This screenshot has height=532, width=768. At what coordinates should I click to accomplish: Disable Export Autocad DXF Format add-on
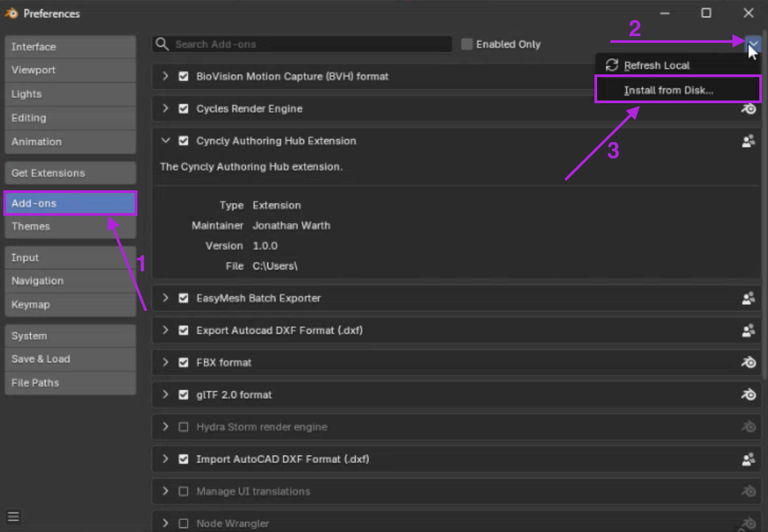pyautogui.click(x=183, y=331)
